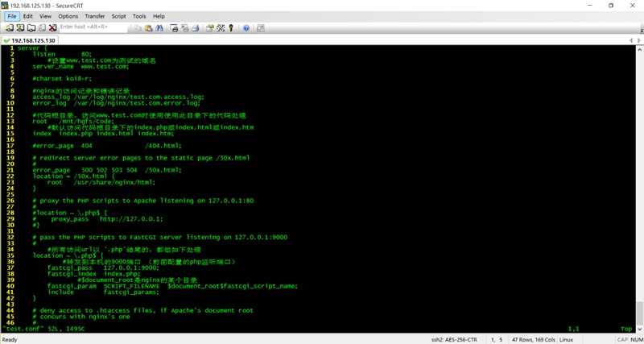644x344 pixels.
Task: Click the SecureCRT title bar app icon
Action: (5, 6)
